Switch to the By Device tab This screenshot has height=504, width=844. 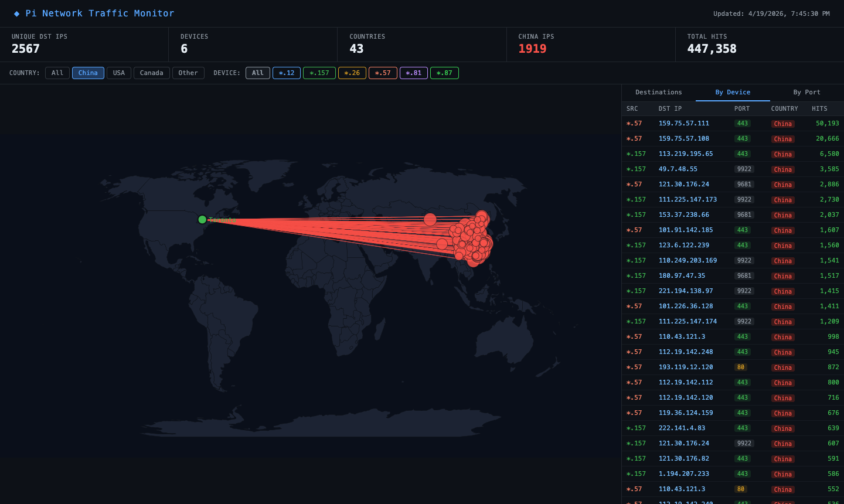click(733, 93)
